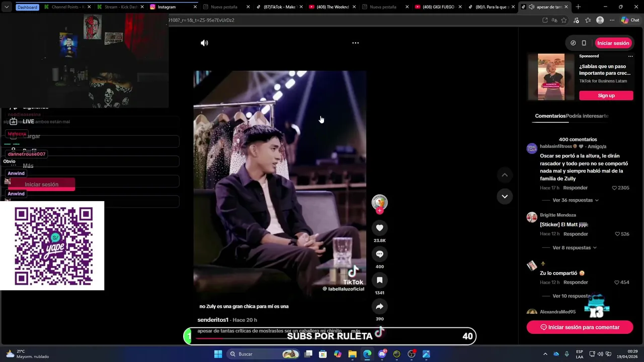This screenshot has height=362, width=644.
Task: Go to next video with down arrow
Action: (505, 196)
